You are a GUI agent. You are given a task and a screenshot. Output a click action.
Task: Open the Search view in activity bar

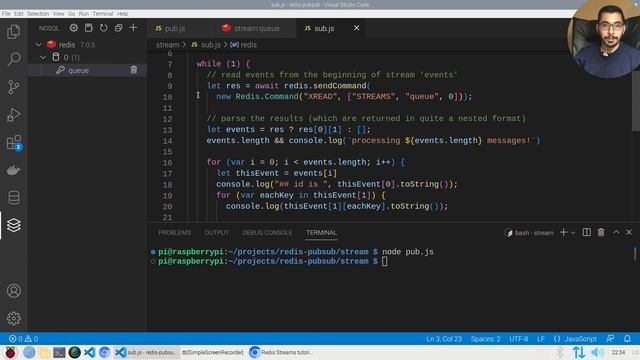(13, 59)
